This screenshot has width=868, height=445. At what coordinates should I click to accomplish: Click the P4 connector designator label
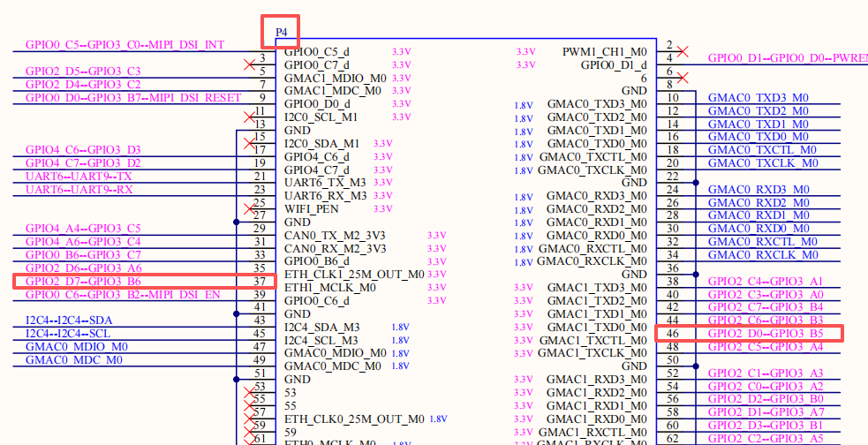(281, 32)
